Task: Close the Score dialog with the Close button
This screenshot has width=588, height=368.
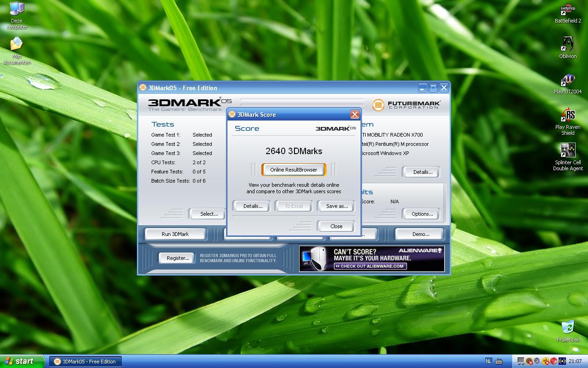Action: (336, 226)
